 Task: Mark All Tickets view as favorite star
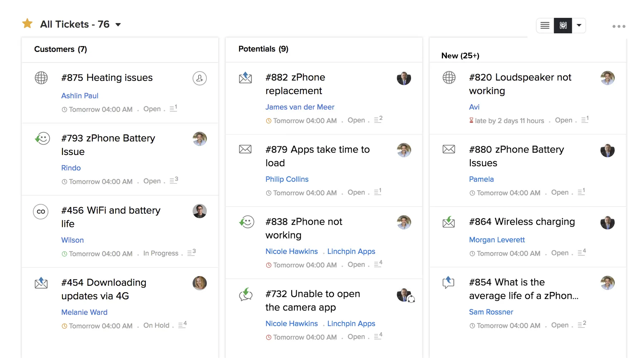click(x=27, y=24)
